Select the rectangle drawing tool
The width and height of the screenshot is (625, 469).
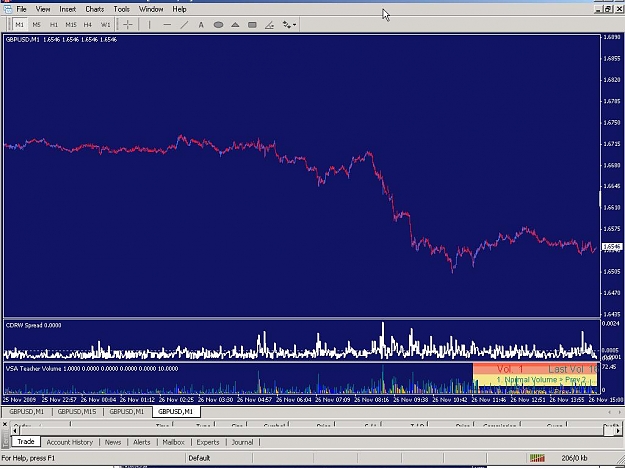(252, 25)
